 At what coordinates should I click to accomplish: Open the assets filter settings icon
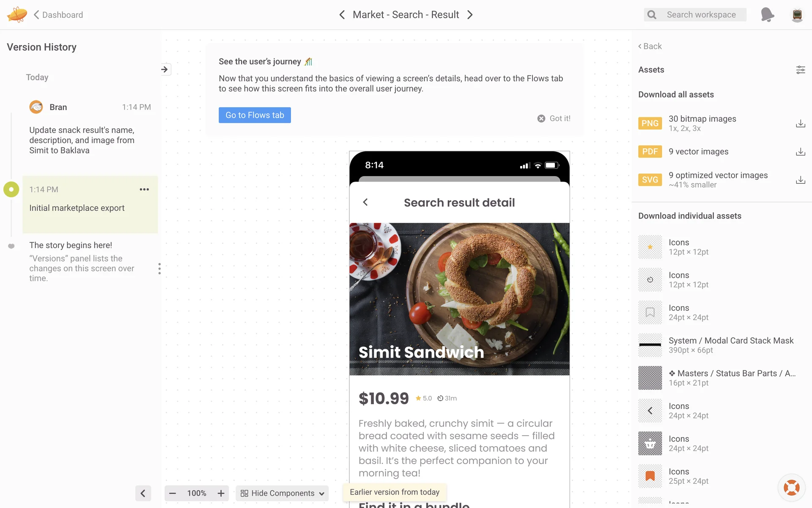(x=800, y=70)
